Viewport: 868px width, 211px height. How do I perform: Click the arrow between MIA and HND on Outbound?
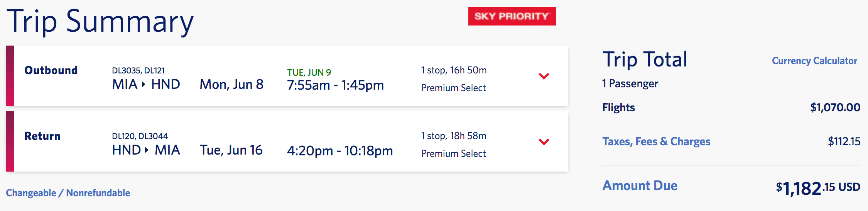coord(144,84)
